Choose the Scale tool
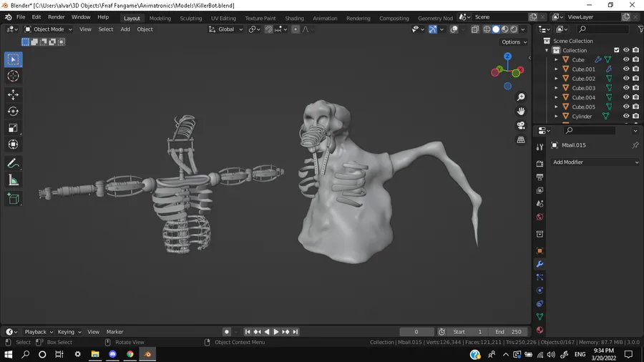The image size is (644, 362). [13, 128]
